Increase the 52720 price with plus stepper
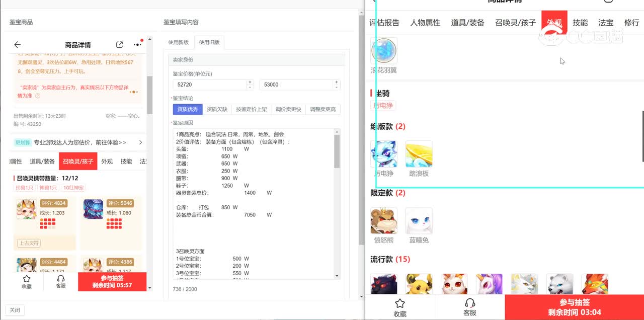This screenshot has width=644, height=320. pos(250,82)
